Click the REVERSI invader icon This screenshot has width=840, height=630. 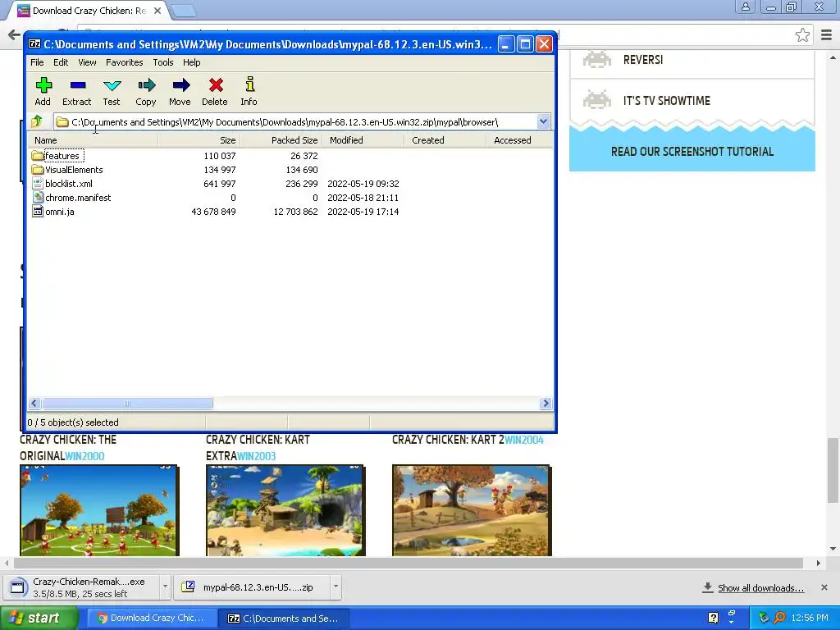[x=597, y=59]
